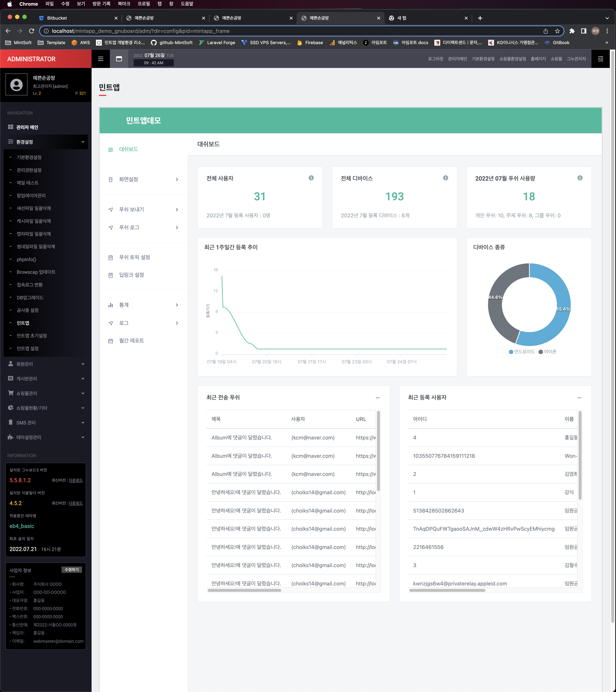Click the window panel icon beside hamburger

point(119,59)
